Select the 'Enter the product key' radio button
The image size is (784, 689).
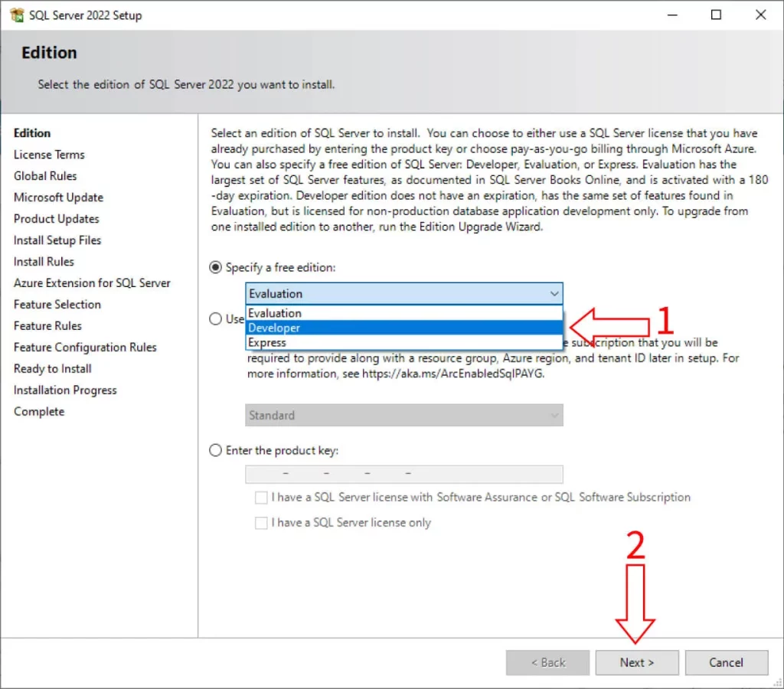coord(215,450)
